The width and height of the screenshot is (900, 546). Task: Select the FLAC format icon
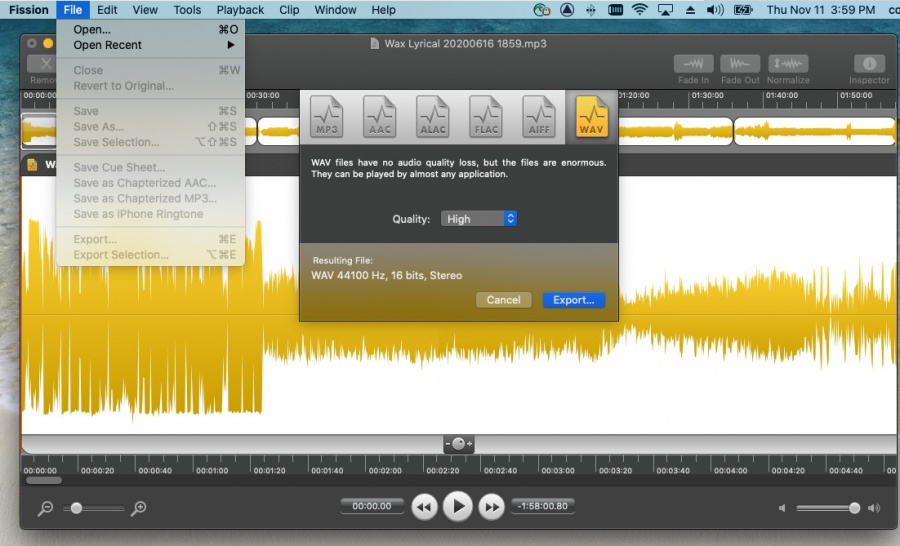(x=486, y=117)
